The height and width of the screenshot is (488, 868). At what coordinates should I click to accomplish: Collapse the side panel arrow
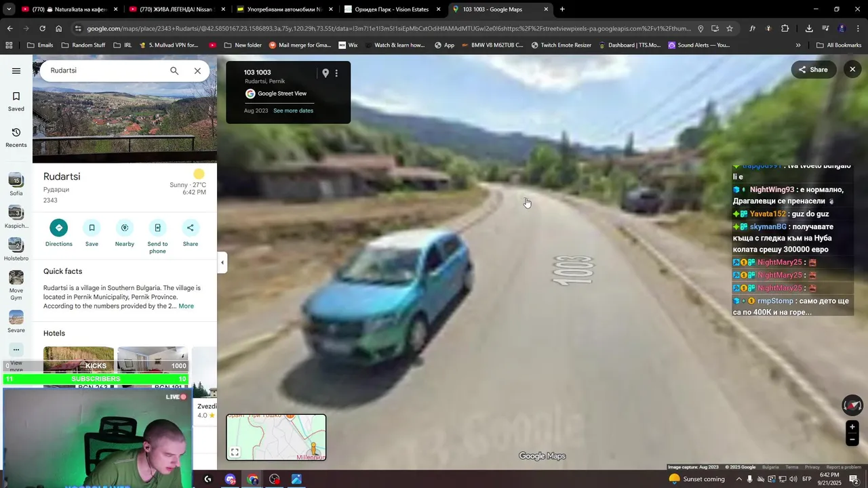click(x=222, y=262)
